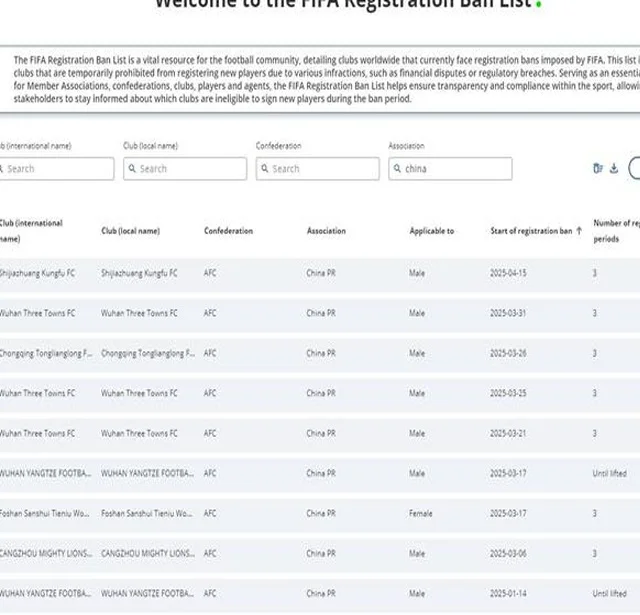This screenshot has width=640, height=615.
Task: Select 'AFC' cell in Chongqing Tonglianglong row
Action: pyautogui.click(x=210, y=353)
